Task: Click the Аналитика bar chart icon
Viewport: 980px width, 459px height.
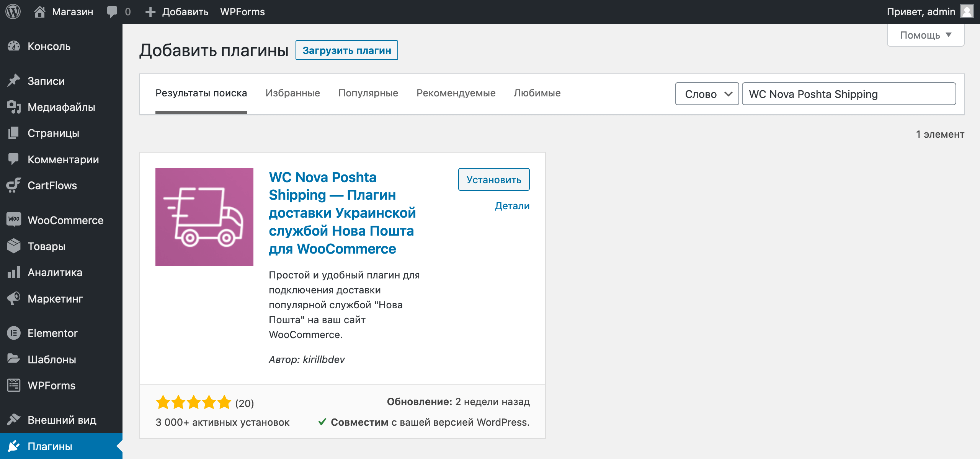Action: [x=14, y=272]
